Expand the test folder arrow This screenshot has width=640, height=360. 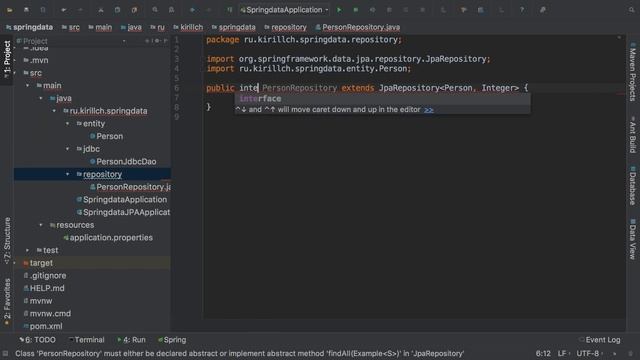(28, 250)
